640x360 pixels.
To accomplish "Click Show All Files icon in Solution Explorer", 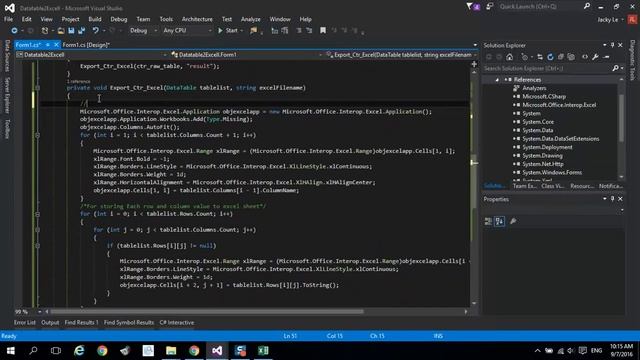I will (571, 57).
